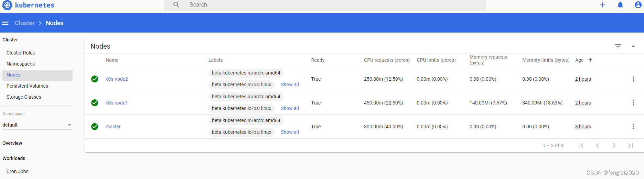
Task: Click the Labels column header
Action: pos(215,60)
